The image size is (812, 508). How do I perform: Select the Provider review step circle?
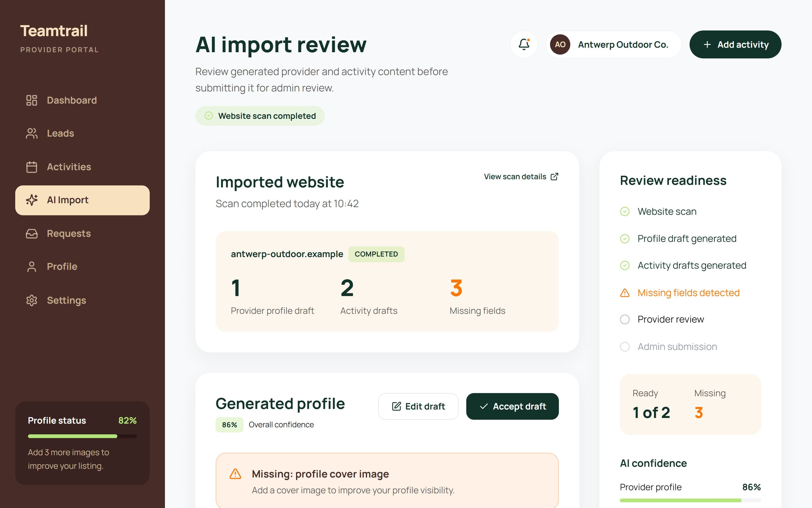(x=625, y=319)
